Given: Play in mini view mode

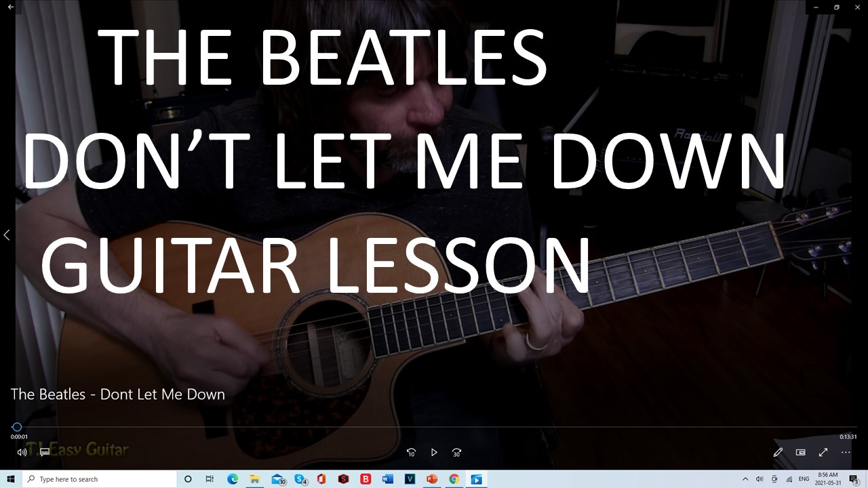Looking at the screenshot, I should coord(800,452).
